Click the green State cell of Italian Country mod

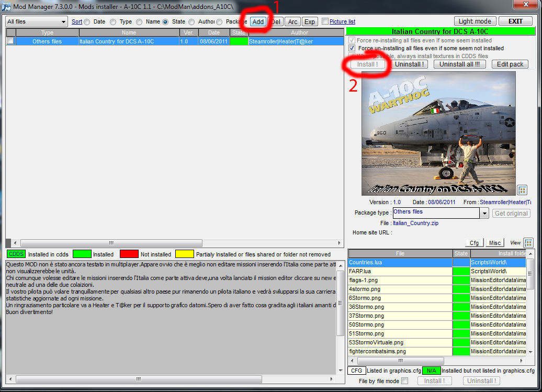point(239,41)
